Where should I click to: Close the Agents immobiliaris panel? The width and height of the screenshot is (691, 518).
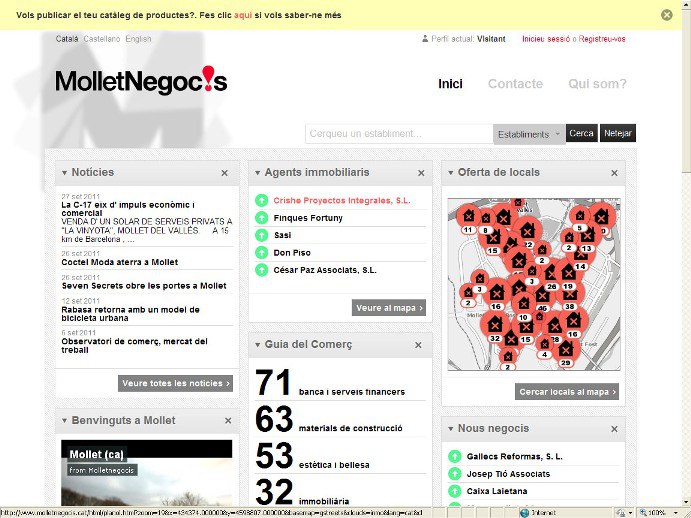(x=418, y=173)
